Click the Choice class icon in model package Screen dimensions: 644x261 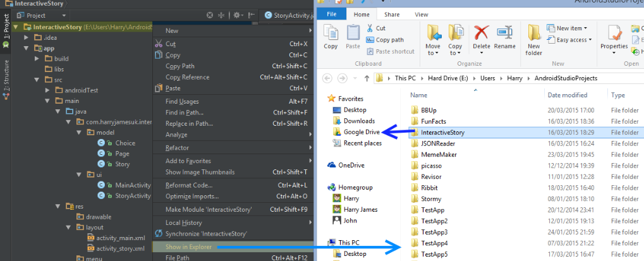click(101, 143)
